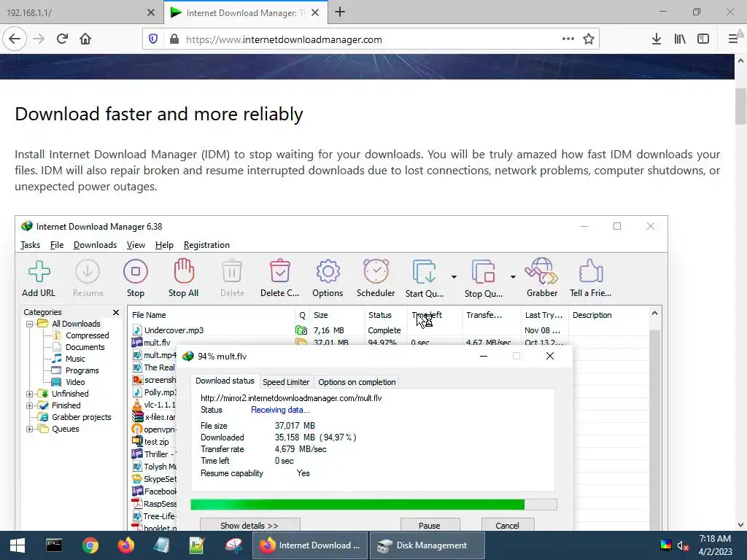This screenshot has height=560, width=747.
Task: Open the Scheduler clock icon
Action: pyautogui.click(x=376, y=271)
